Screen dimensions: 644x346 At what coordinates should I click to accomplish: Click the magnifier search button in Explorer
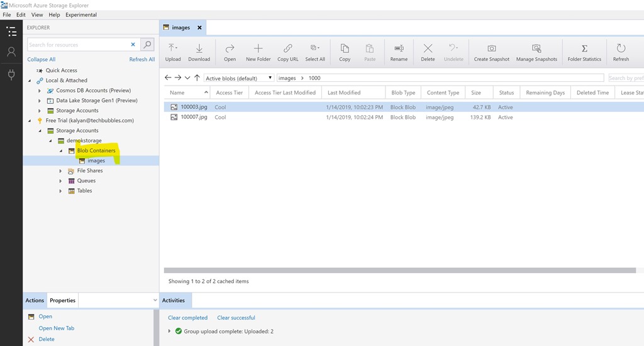coord(147,45)
